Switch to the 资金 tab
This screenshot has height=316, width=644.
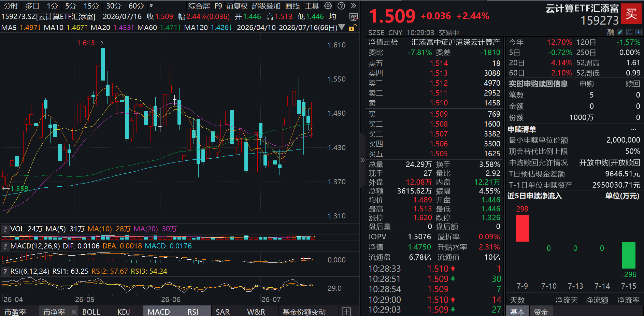[x=541, y=312]
